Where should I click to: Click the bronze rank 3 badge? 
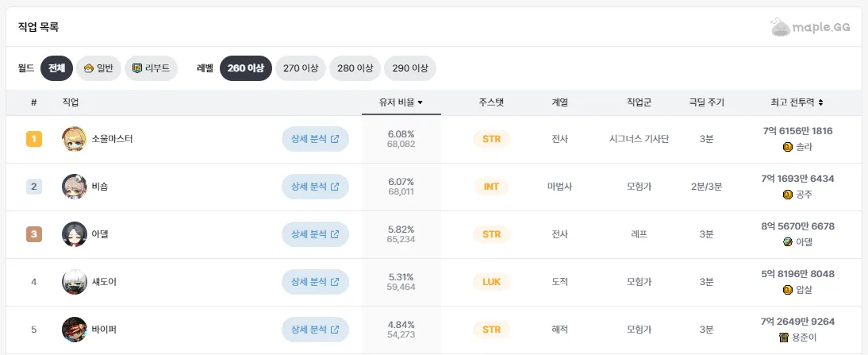[x=33, y=234]
